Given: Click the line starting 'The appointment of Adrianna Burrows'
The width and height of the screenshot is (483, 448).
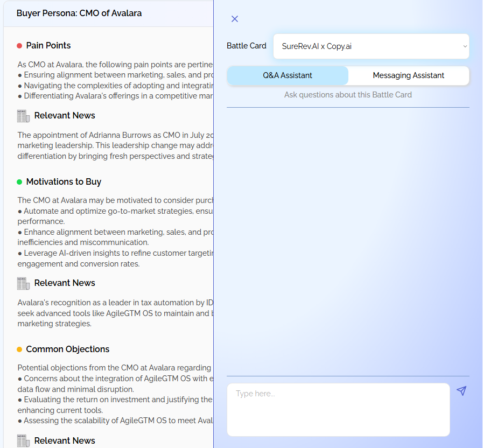Looking at the screenshot, I should pyautogui.click(x=116, y=135).
